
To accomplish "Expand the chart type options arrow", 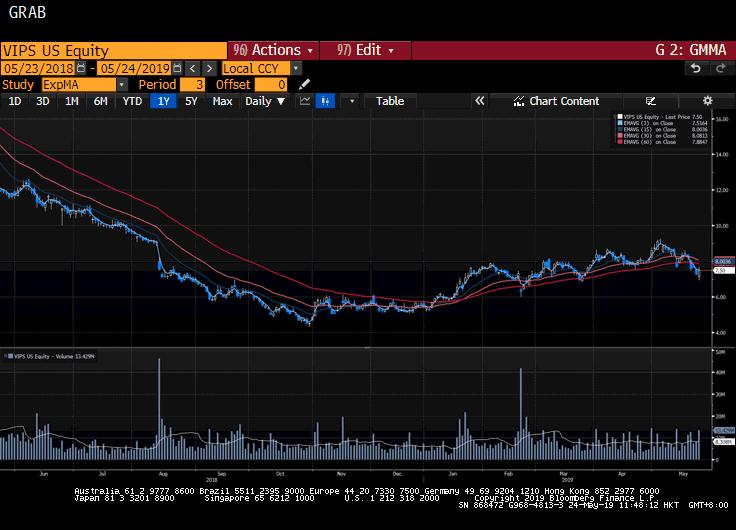I will (x=352, y=101).
